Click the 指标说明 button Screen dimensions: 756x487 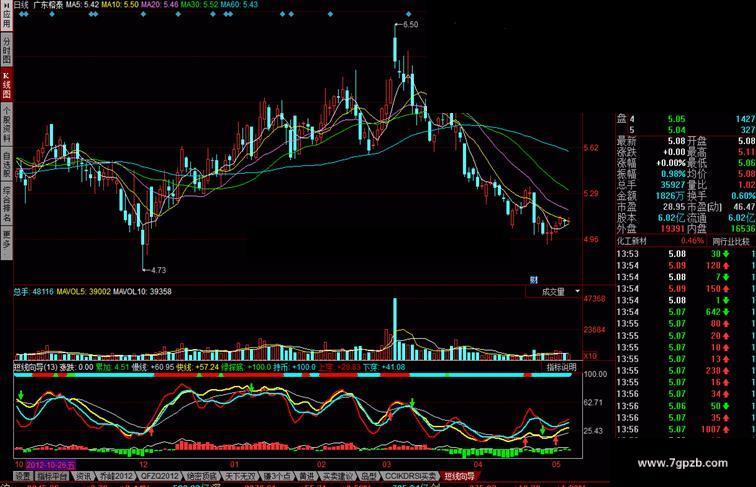click(561, 367)
